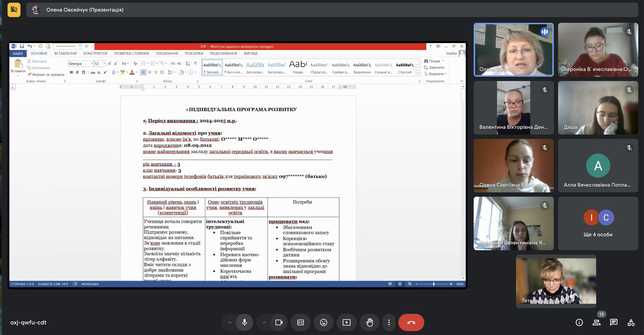Click the present screen icon
Image resolution: width=644 pixels, height=335 pixels.
coord(346,322)
